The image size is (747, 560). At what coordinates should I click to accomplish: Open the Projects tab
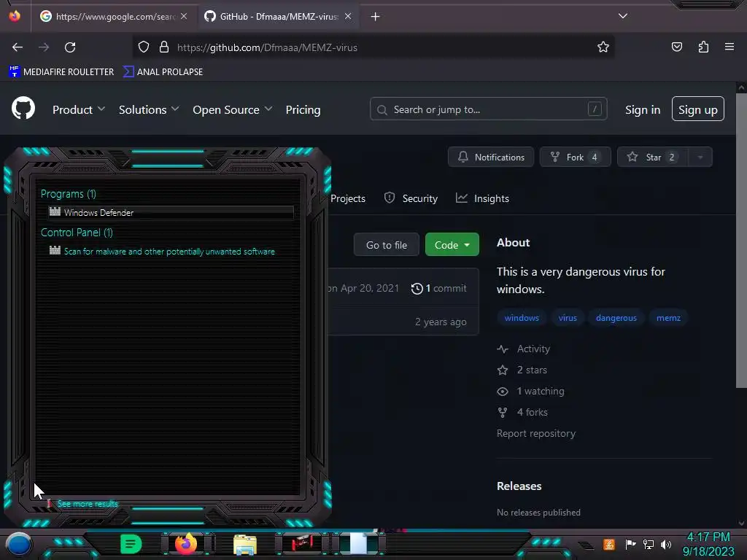348,198
